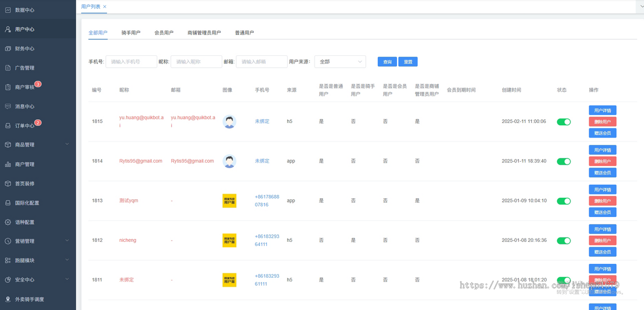Click the 广告管理 document icon in sidebar
Image resolution: width=644 pixels, height=310 pixels.
point(8,68)
